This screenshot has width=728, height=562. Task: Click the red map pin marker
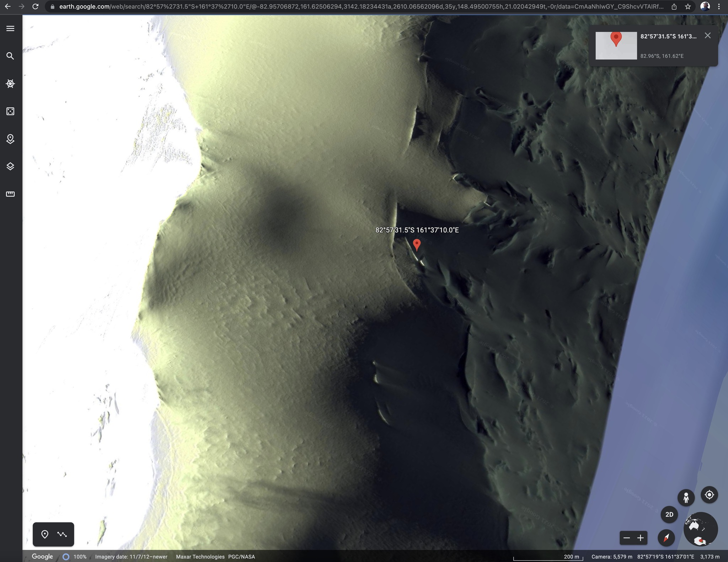(417, 244)
